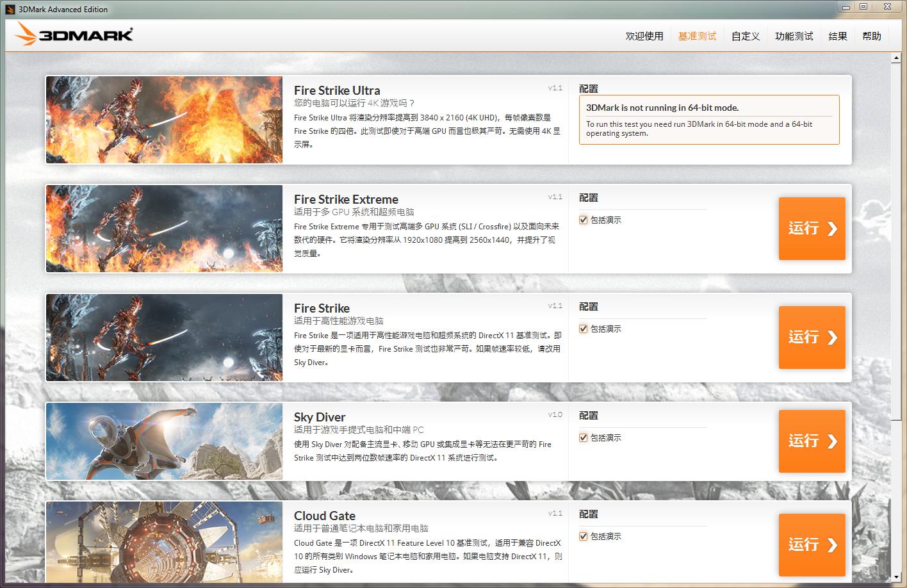This screenshot has width=907, height=588.
Task: Click the Cloud Gate preview image
Action: (163, 542)
